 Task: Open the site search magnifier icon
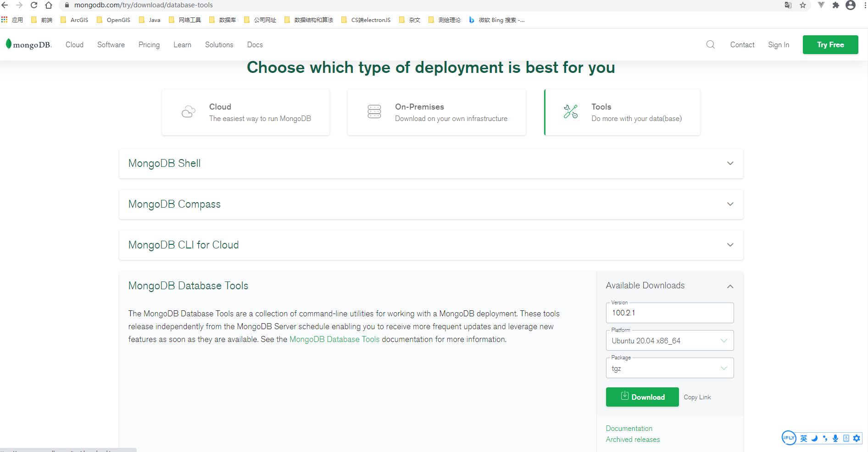coord(710,44)
